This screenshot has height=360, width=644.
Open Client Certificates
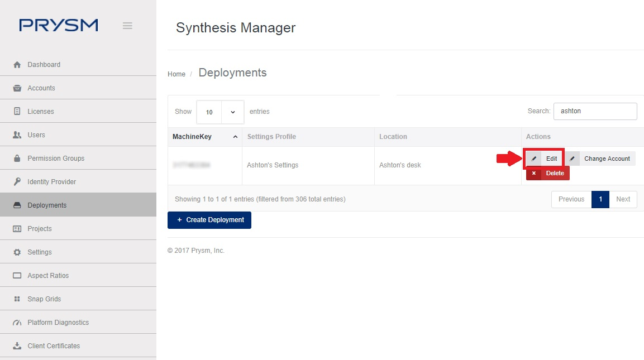pyautogui.click(x=78, y=345)
